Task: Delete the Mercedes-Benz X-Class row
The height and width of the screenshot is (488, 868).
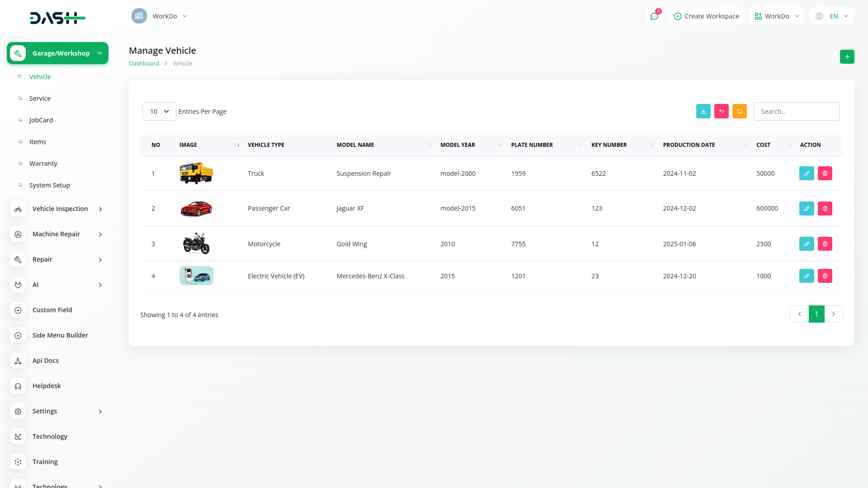Action: (825, 276)
